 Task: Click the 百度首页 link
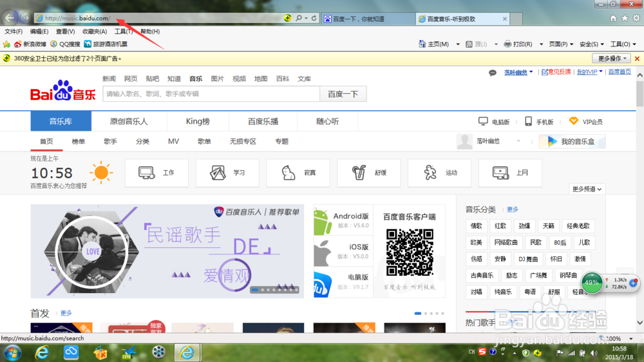click(x=620, y=71)
